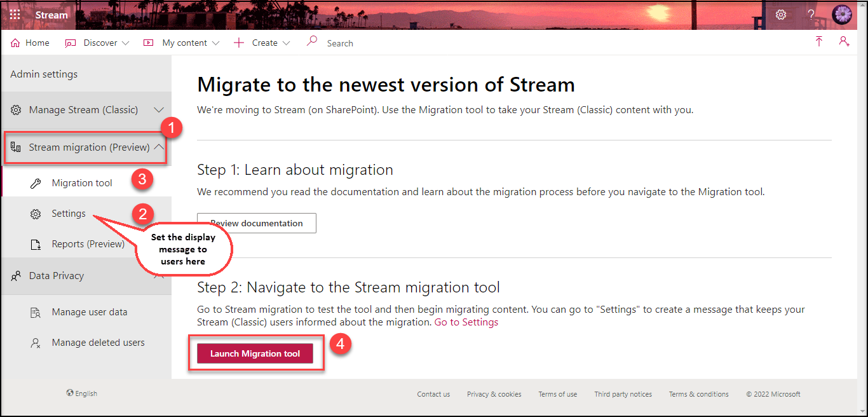Viewport: 868px width, 417px height.
Task: Click the upload arrow icon
Action: click(x=819, y=42)
